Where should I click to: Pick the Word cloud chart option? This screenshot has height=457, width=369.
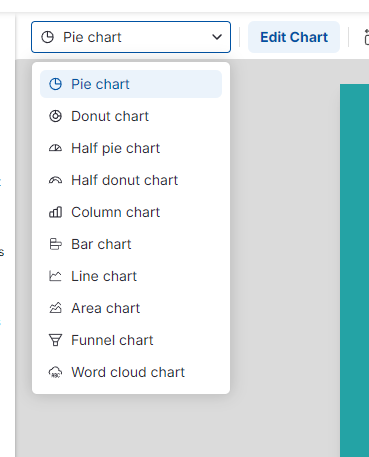131,372
